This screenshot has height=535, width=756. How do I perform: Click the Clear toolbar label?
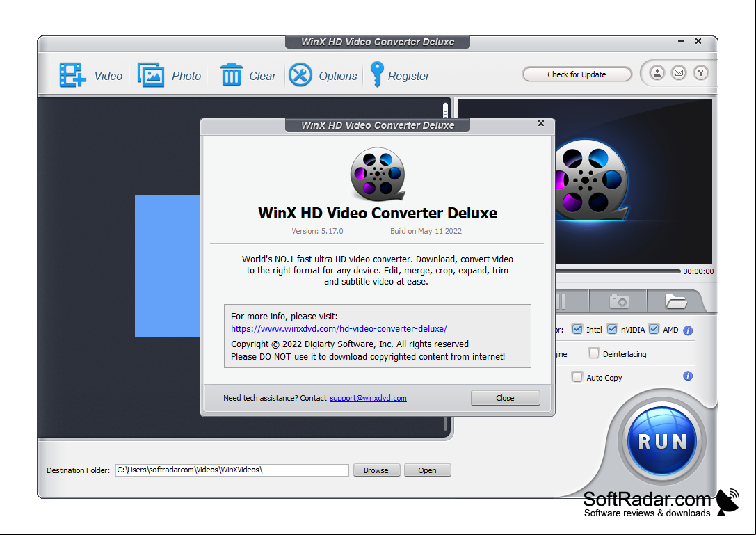[262, 77]
